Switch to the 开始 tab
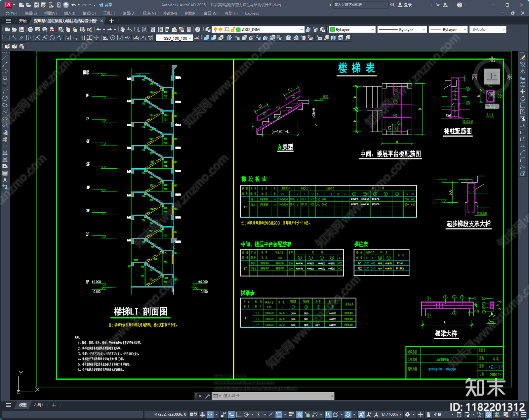The image size is (529, 420). [23, 21]
